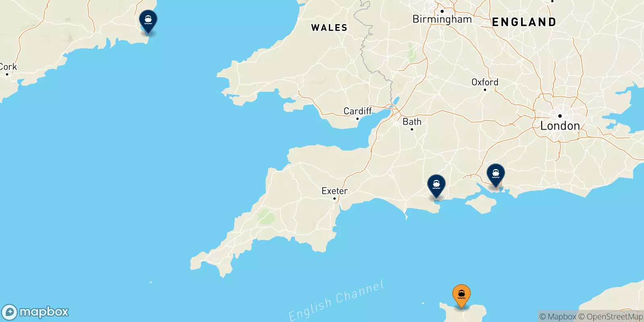
Task: Open the © Mapbox attribution link
Action: [558, 317]
